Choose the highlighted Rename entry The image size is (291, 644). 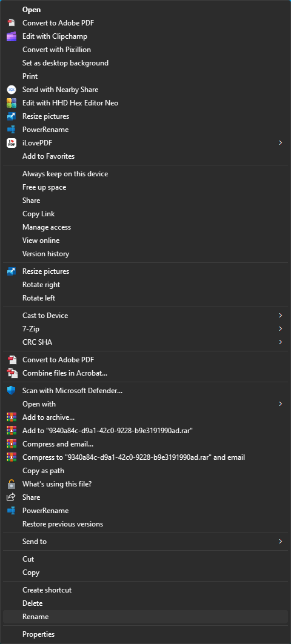pos(145,617)
